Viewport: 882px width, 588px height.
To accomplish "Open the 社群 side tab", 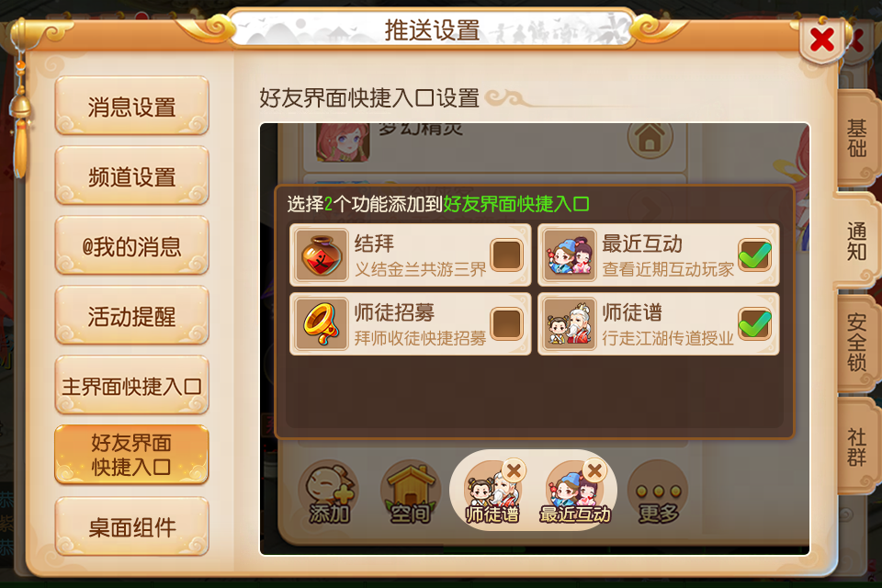I will 856,447.
